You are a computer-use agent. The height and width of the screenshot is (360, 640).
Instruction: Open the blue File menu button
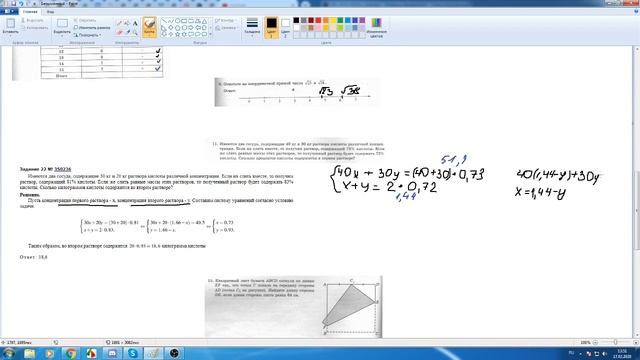[x=9, y=11]
